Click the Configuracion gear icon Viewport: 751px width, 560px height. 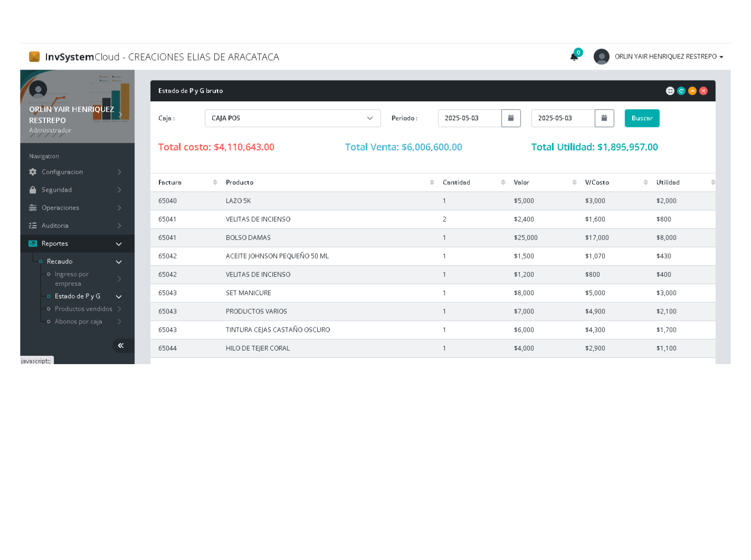pos(33,172)
